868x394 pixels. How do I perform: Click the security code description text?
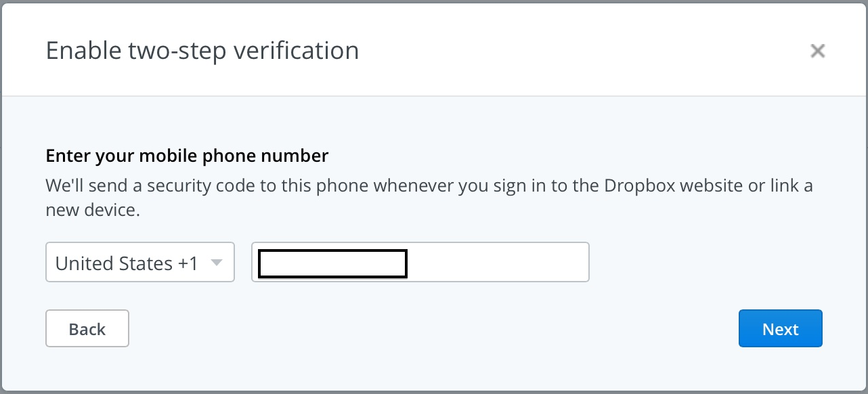tap(429, 185)
